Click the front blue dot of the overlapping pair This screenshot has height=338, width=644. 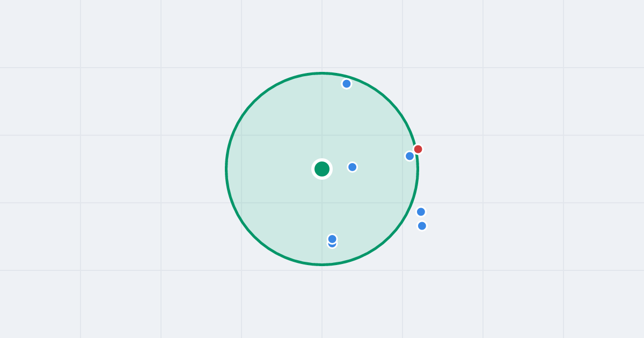[332, 239]
